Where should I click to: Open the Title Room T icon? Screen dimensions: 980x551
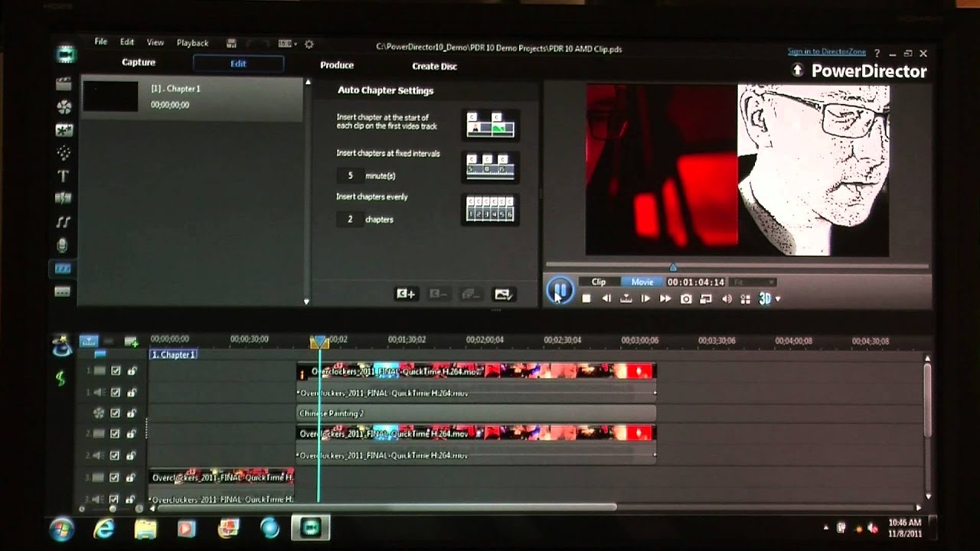[64, 176]
